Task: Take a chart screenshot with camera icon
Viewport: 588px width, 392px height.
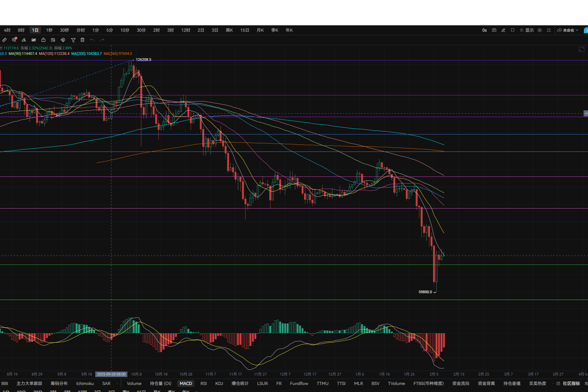Action: (494, 30)
